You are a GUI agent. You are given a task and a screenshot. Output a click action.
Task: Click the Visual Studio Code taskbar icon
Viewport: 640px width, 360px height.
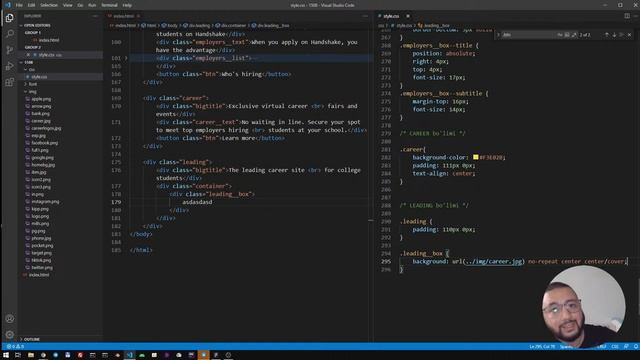pyautogui.click(x=129, y=355)
